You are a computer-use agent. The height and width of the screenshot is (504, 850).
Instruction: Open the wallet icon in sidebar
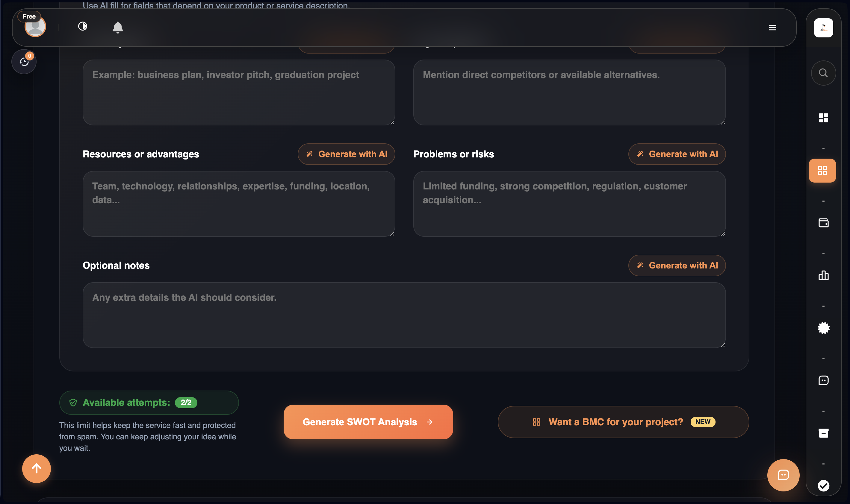pos(823,223)
